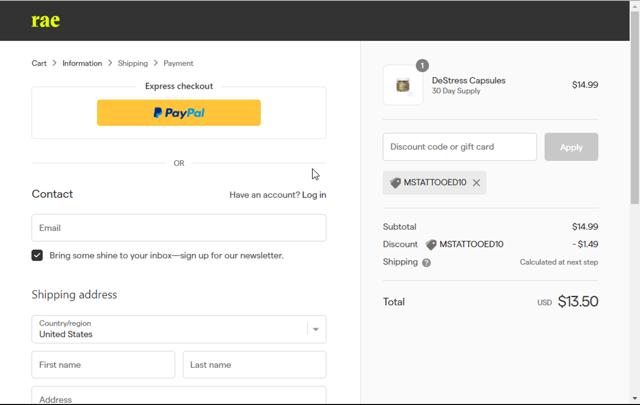Go to Cart breadcrumb
This screenshot has width=640, height=405.
[39, 63]
